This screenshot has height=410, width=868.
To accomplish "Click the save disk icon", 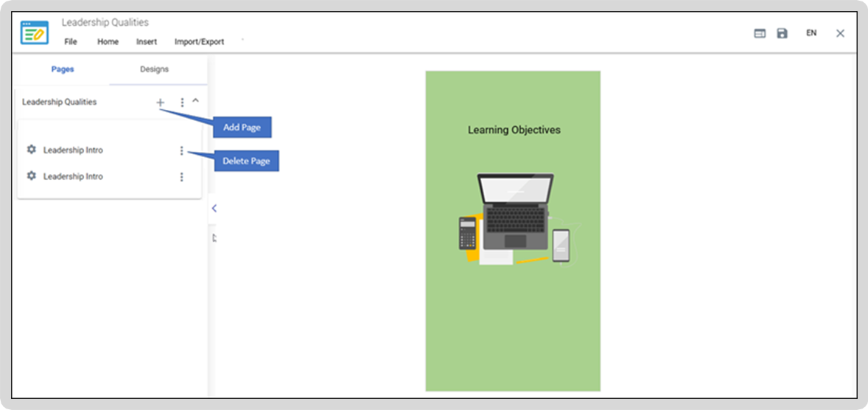I will pyautogui.click(x=782, y=33).
